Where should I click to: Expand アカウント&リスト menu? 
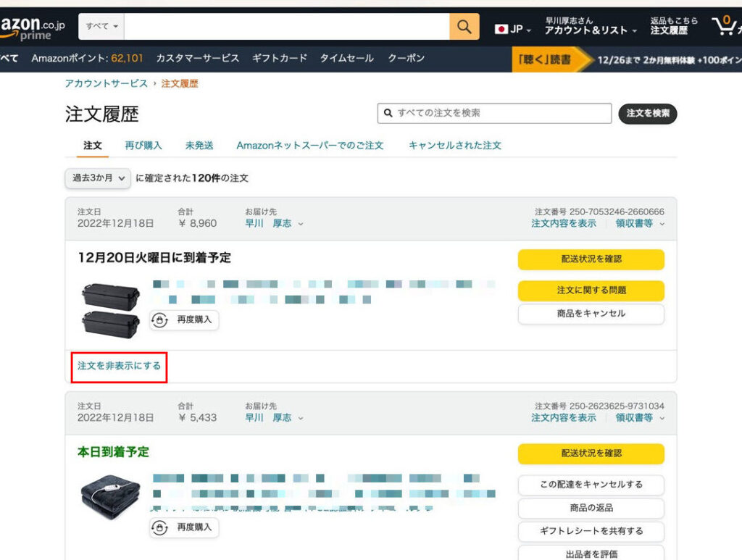[591, 30]
